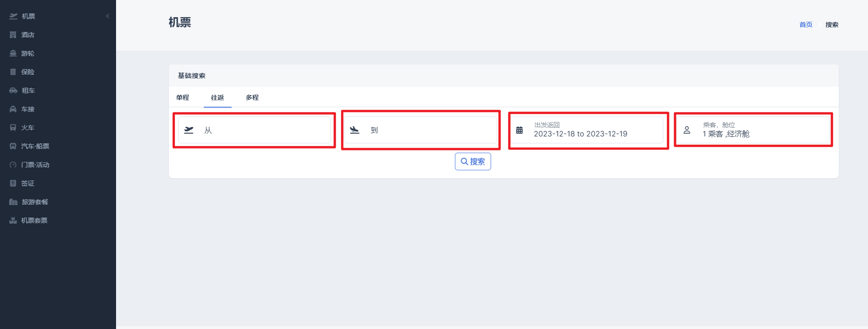
Task: Collapse the sidebar with the chevron arrow
Action: click(108, 16)
